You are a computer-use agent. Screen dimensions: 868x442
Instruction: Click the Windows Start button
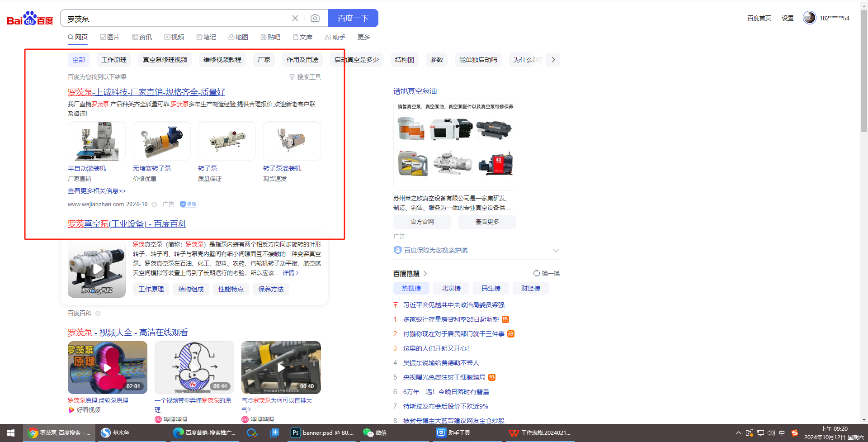pos(11,433)
